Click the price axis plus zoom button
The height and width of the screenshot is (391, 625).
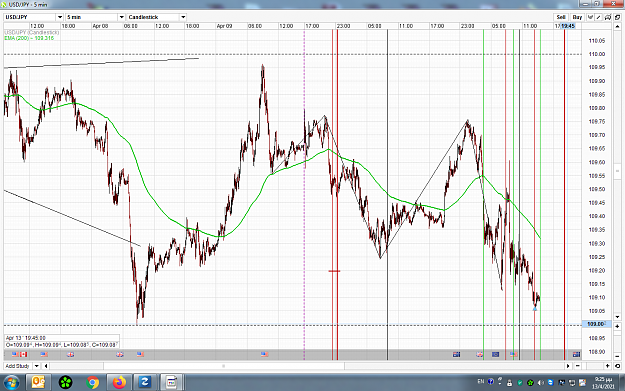(617, 326)
